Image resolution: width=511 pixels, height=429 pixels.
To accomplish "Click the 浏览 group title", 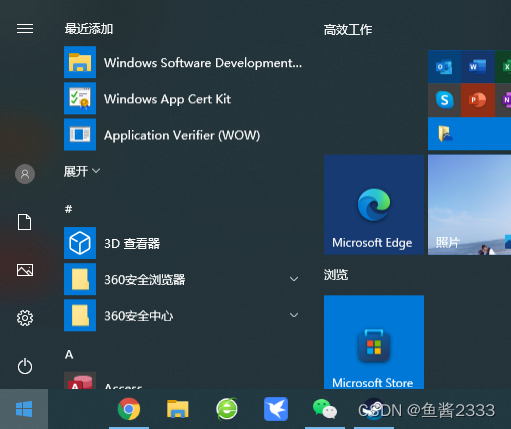I will (x=336, y=275).
